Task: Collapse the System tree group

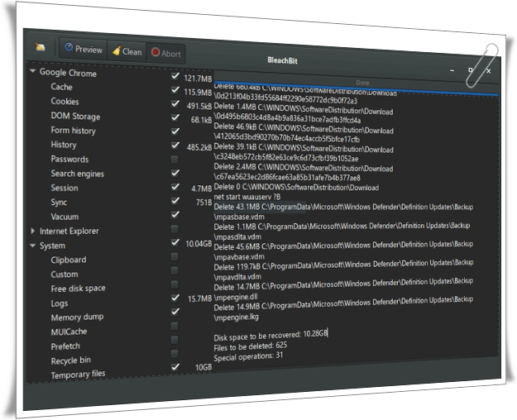Action: [x=32, y=246]
